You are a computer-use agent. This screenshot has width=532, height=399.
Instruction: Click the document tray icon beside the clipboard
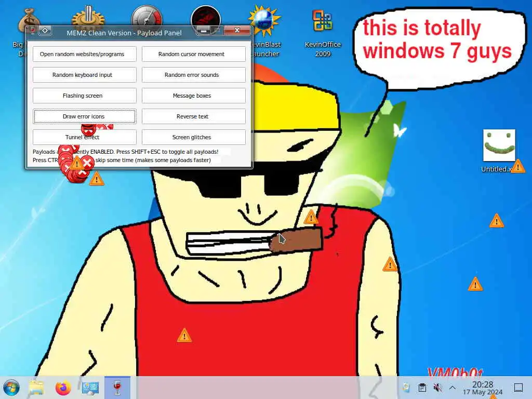(406, 388)
